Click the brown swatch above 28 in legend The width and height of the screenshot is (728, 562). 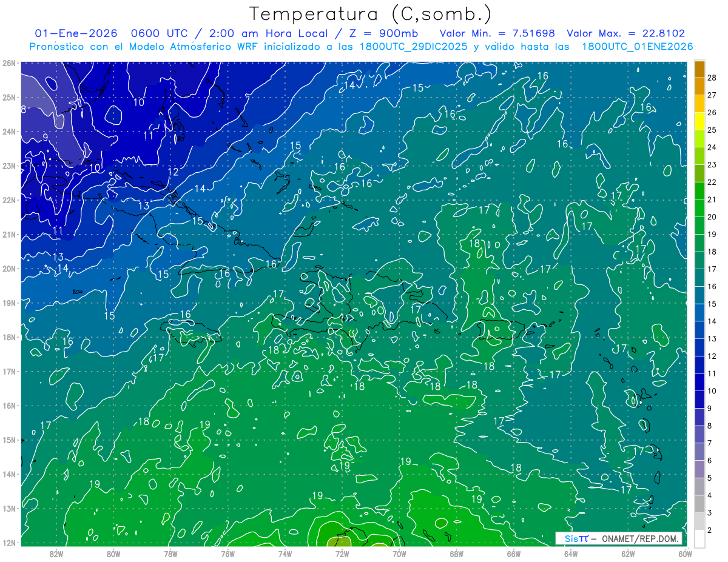[x=699, y=69]
